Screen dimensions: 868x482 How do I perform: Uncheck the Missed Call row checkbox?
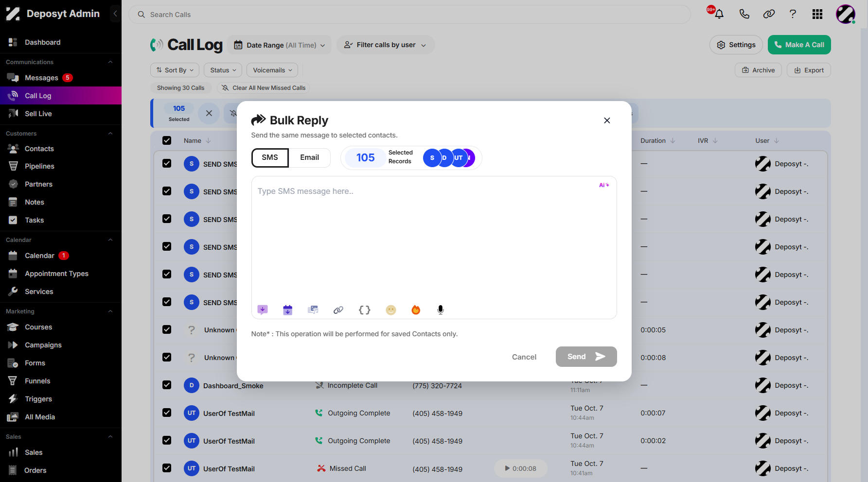(167, 468)
